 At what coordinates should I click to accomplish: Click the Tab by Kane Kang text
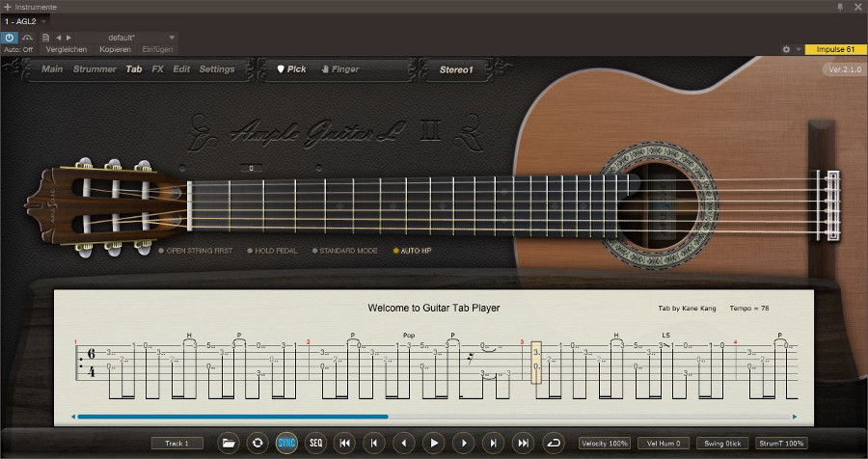tap(687, 309)
